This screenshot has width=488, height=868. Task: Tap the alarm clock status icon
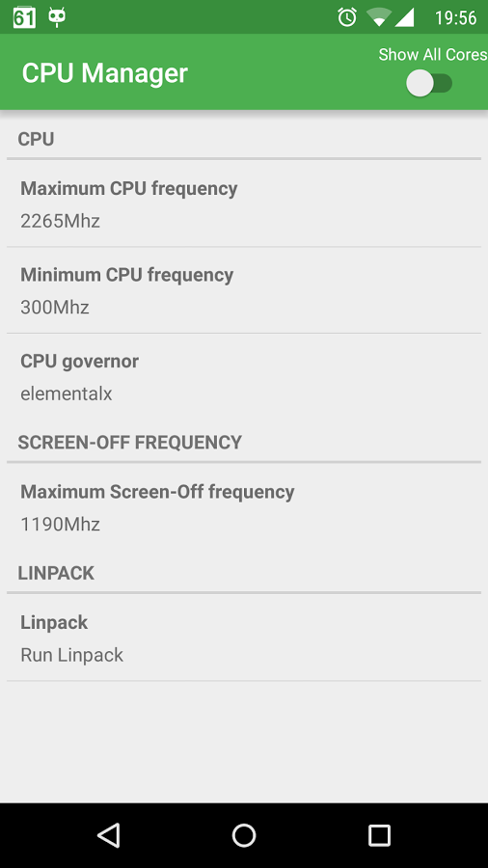point(347,17)
